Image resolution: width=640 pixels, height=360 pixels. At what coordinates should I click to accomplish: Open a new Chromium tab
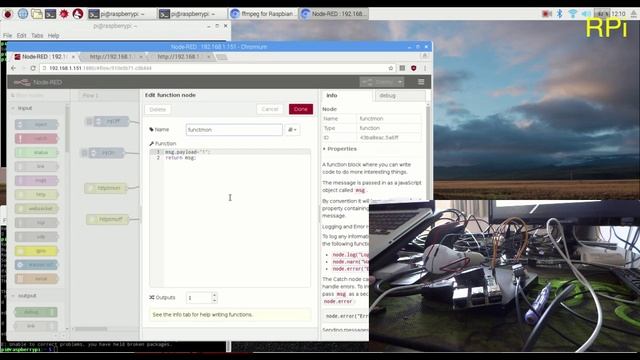coord(221,57)
